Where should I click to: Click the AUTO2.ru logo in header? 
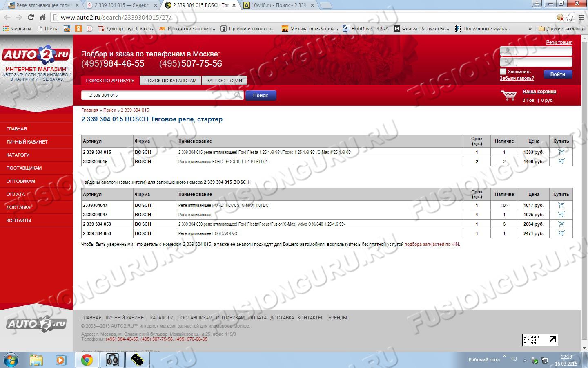[36, 55]
